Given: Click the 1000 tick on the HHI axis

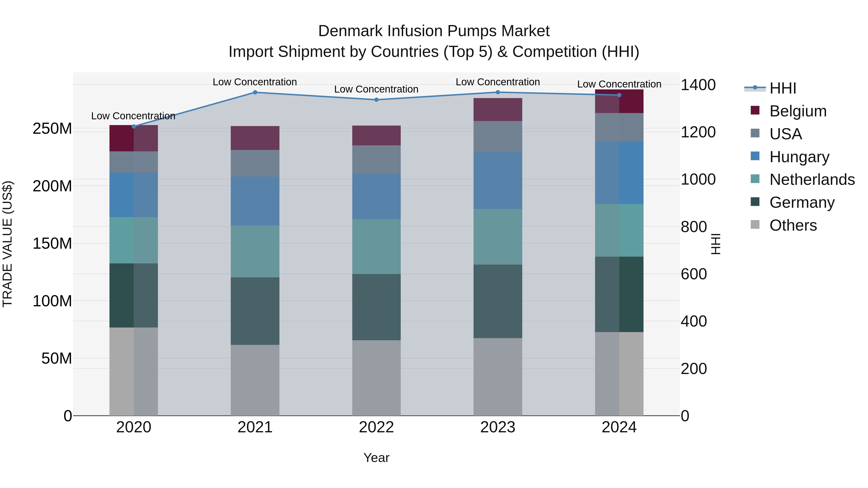Looking at the screenshot, I should [x=698, y=179].
